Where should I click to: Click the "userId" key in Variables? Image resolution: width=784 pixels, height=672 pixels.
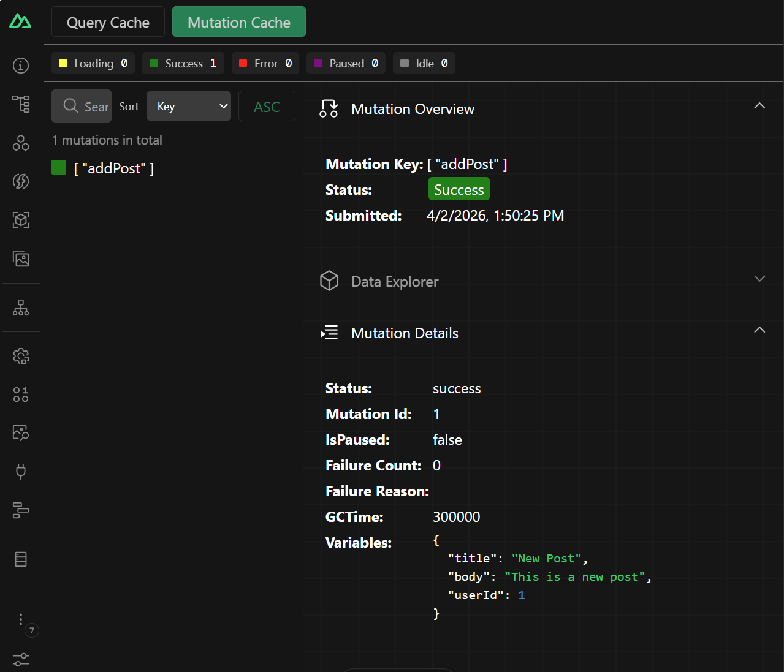pyautogui.click(x=476, y=595)
